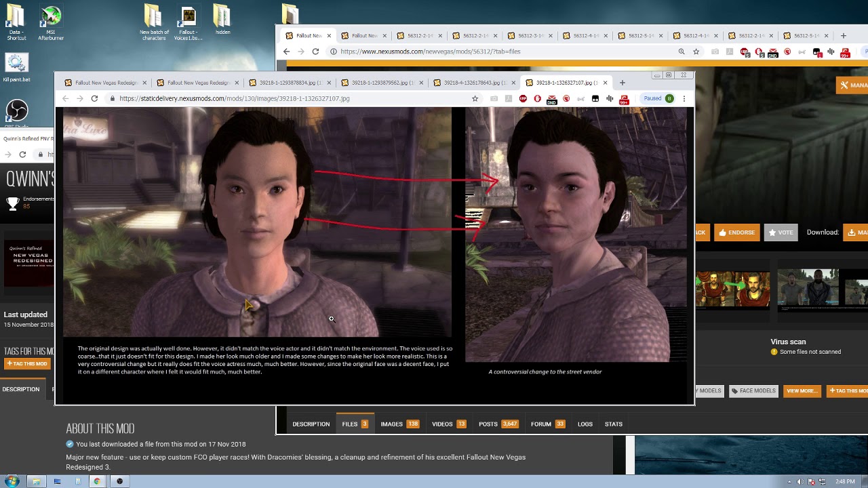Click Chrome taskbar icon
Viewport: 868px width, 488px height.
pyautogui.click(x=97, y=481)
